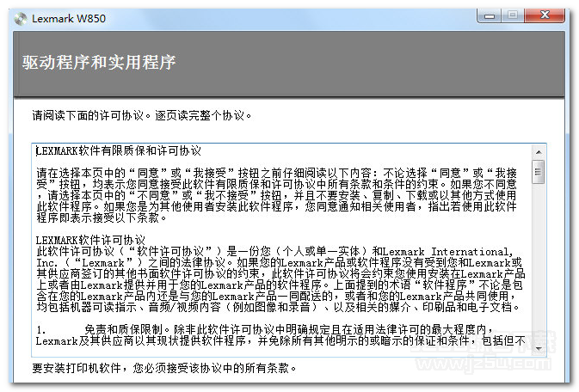This screenshot has width=579, height=392.
Task: Click the license scrollbar down arrow
Action: 539,349
